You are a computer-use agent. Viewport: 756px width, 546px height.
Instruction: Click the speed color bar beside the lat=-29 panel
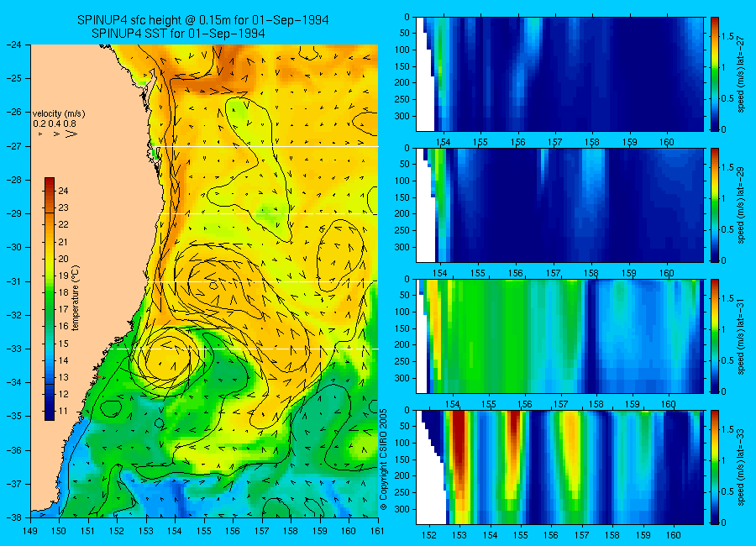point(715,205)
